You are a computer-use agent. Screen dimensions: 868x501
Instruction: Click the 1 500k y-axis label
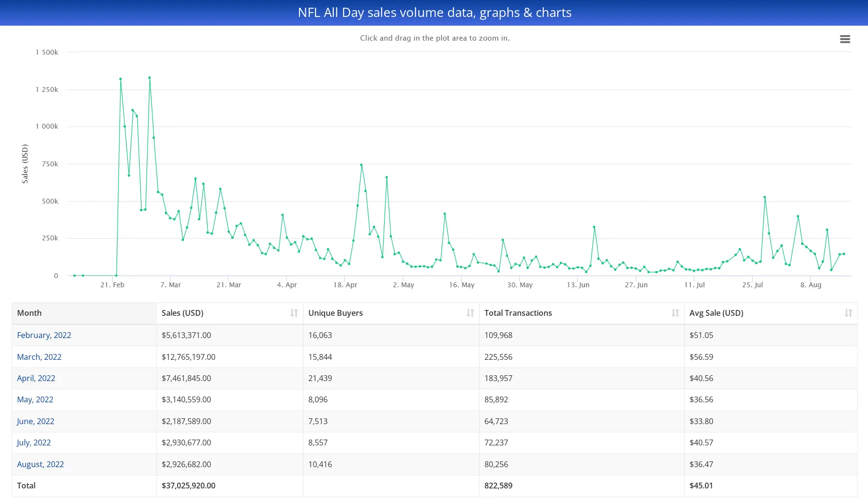[47, 52]
